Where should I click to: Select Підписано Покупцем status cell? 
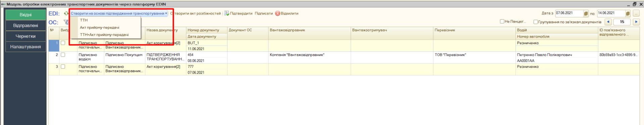click(x=125, y=57)
